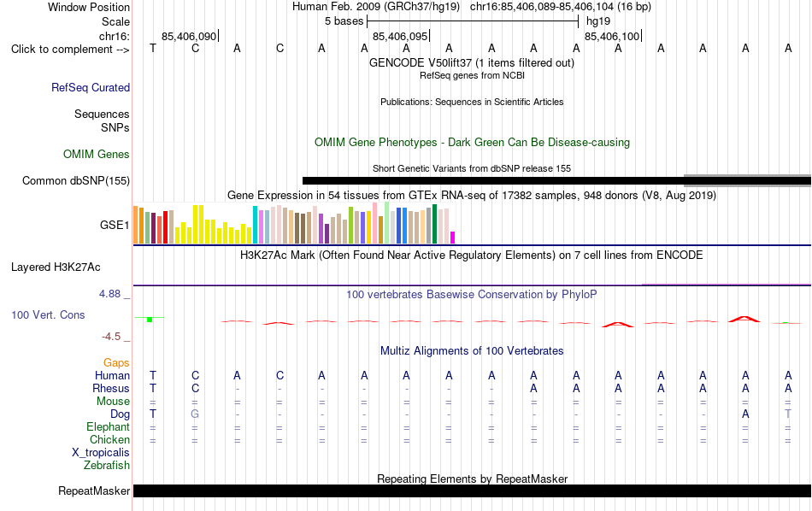The width and height of the screenshot is (812, 511).
Task: Click the OMIM Gene Phenotypes green title
Action: tap(472, 143)
